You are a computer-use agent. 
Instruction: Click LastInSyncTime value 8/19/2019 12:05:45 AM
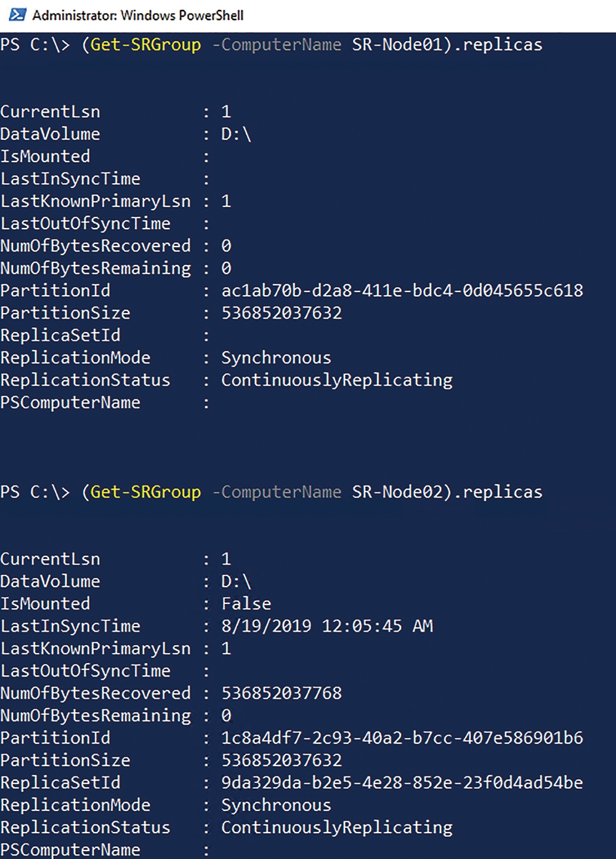coord(327,626)
